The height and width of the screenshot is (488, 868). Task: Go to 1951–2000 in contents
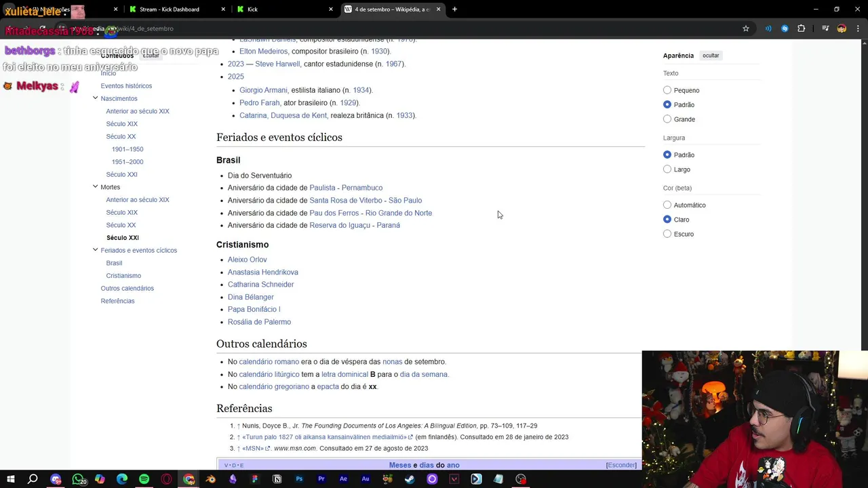(127, 162)
